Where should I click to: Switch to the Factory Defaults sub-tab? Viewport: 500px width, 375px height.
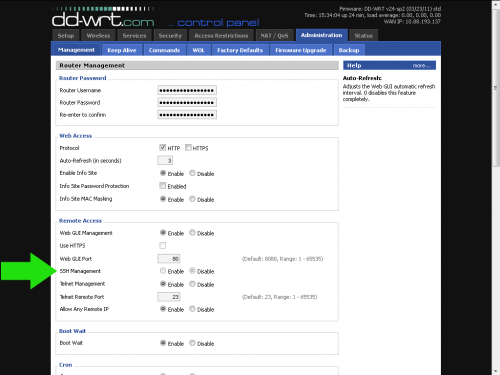(240, 50)
